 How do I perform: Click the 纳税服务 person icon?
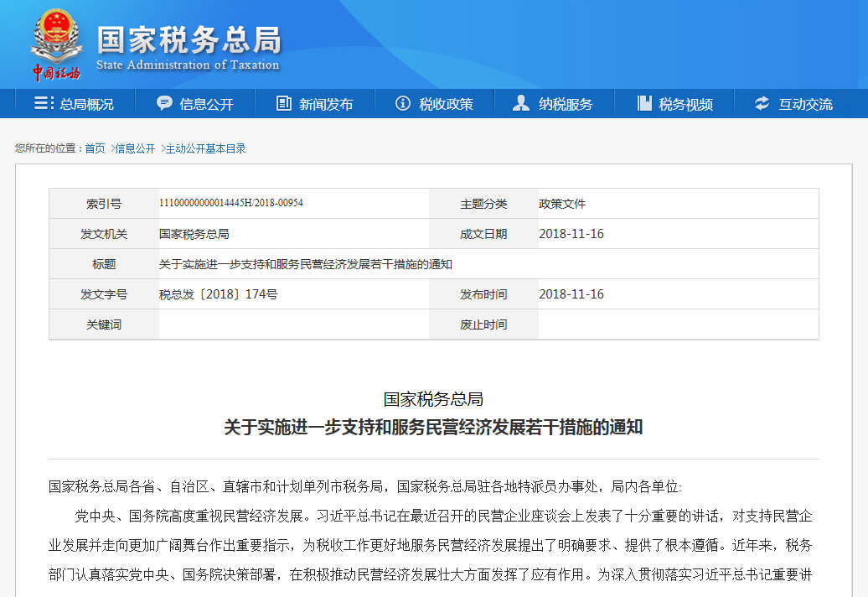(x=521, y=103)
